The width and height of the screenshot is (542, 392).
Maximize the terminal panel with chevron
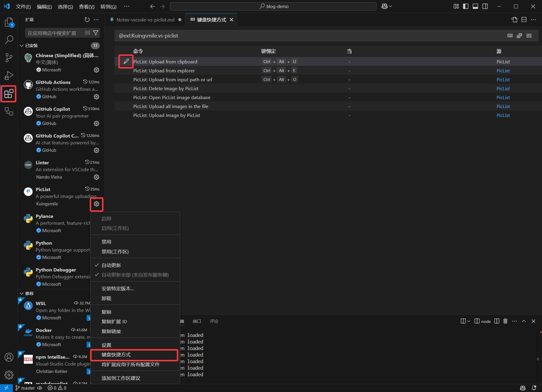coord(524,321)
